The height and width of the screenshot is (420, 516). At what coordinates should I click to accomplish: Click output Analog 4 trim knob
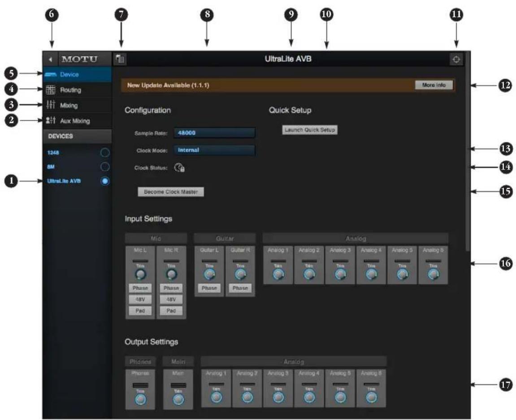[309, 397]
